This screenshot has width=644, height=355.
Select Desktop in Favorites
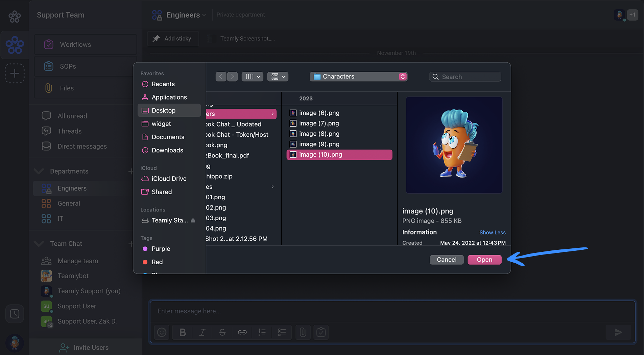[169, 110]
